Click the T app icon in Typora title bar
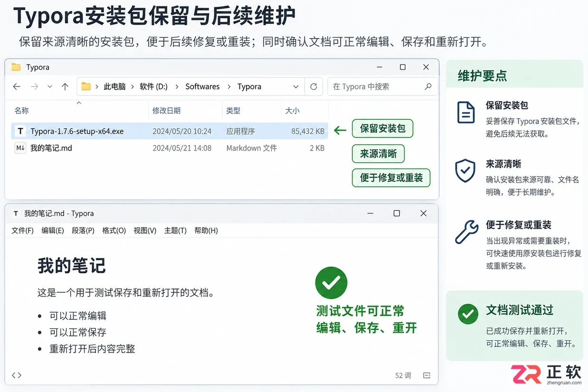Image resolution: width=588 pixels, height=392 pixels. (x=16, y=213)
